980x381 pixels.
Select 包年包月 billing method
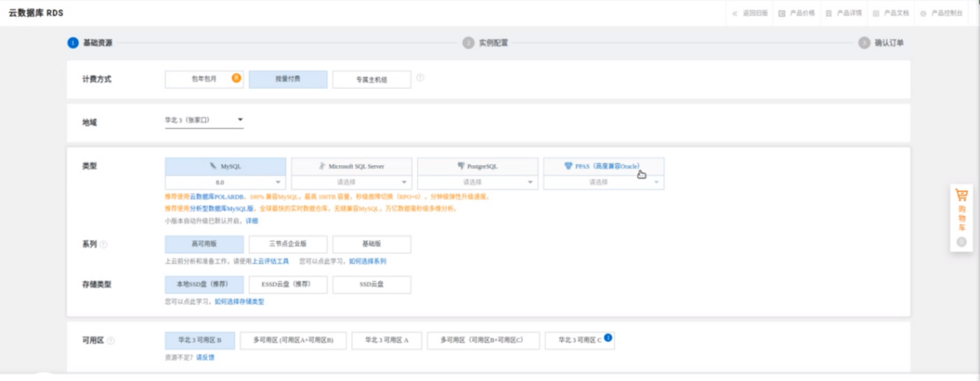[204, 80]
